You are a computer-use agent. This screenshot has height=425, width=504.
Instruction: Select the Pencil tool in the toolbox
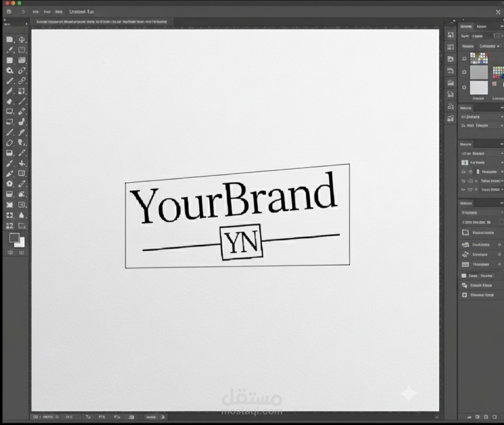click(9, 91)
